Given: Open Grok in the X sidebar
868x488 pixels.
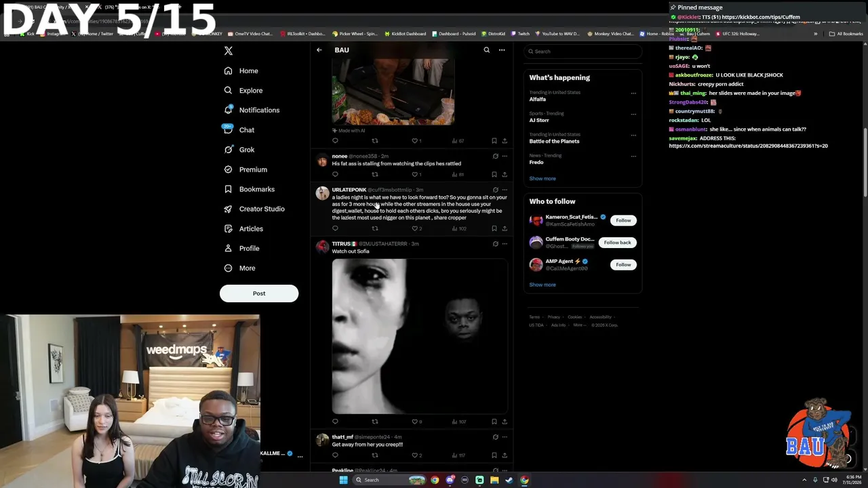Looking at the screenshot, I should click(239, 150).
